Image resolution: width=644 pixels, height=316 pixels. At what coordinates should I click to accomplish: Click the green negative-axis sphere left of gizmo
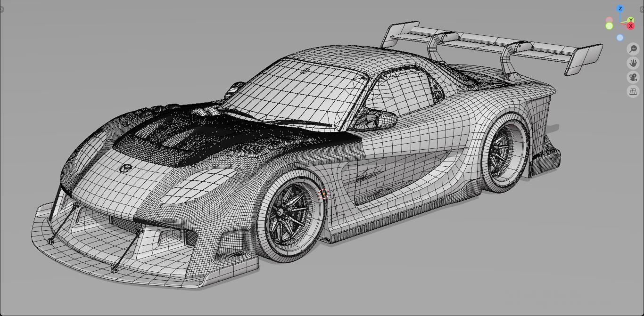click(609, 25)
